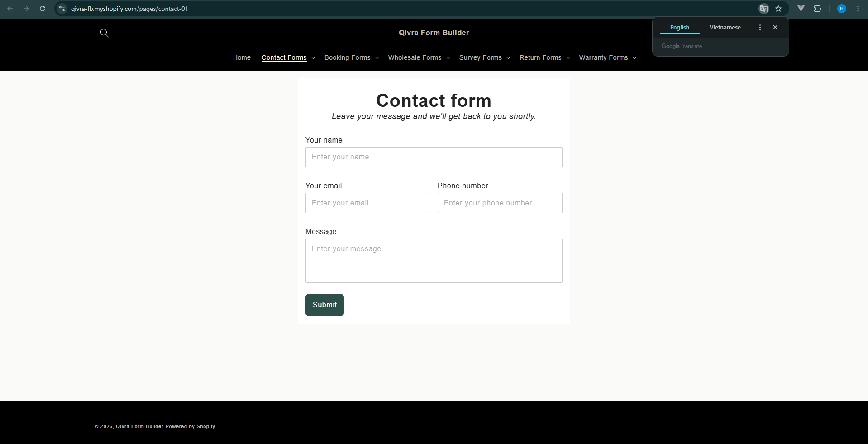Open the V-shaped extension icon in toolbar
Image resolution: width=868 pixels, height=444 pixels.
click(x=801, y=8)
